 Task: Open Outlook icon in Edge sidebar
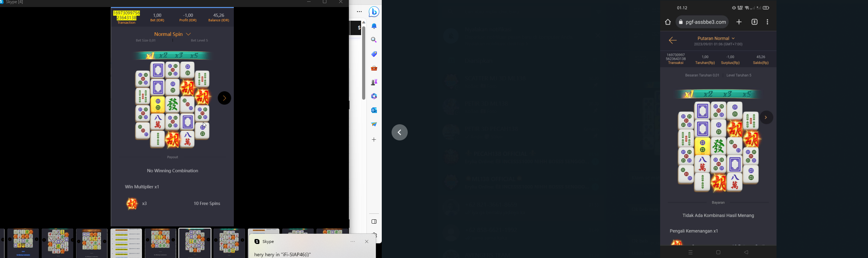[374, 110]
